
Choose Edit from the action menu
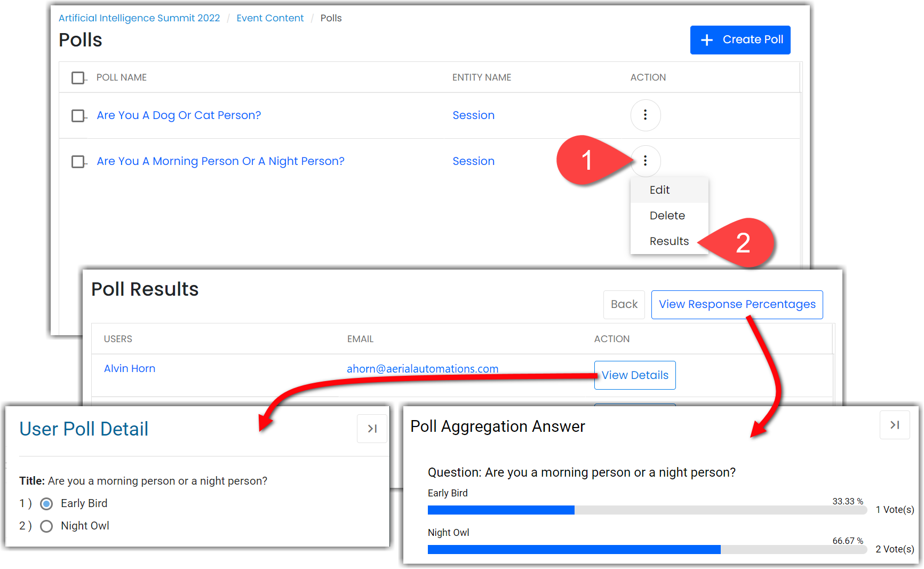click(x=659, y=190)
